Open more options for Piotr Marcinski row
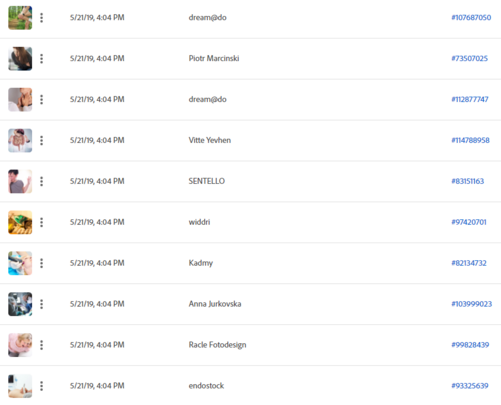The image size is (501, 405). (x=42, y=59)
